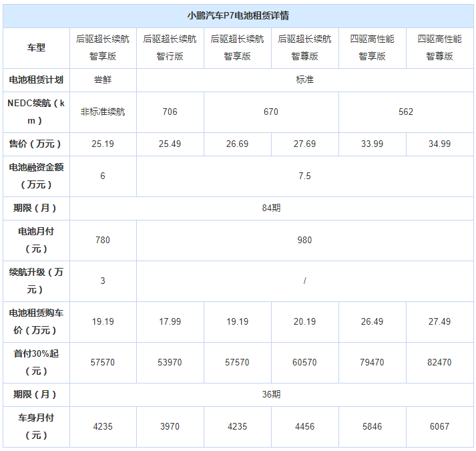This screenshot has height=451, width=476.
Task: Select the 36期 term cell
Action: pos(271,394)
